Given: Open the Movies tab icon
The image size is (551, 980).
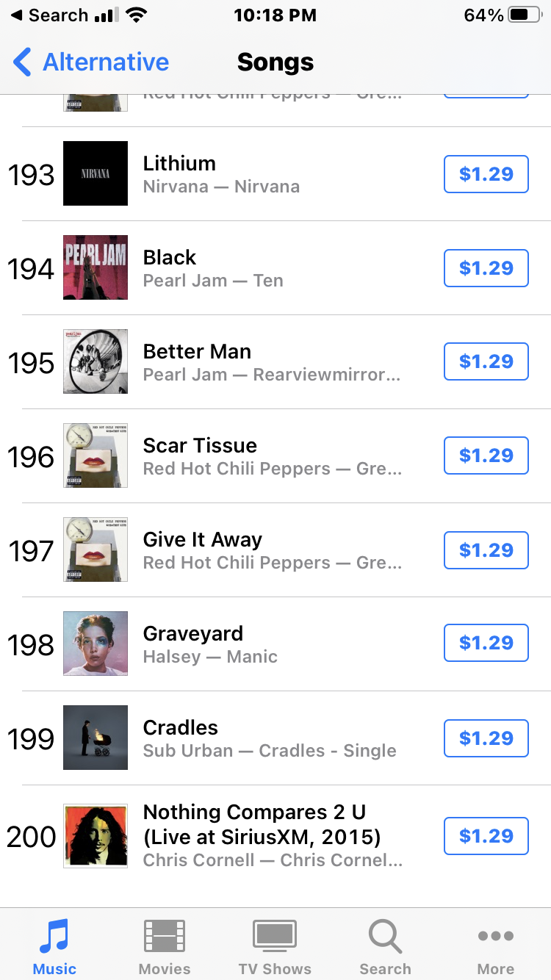Looking at the screenshot, I should (x=165, y=937).
